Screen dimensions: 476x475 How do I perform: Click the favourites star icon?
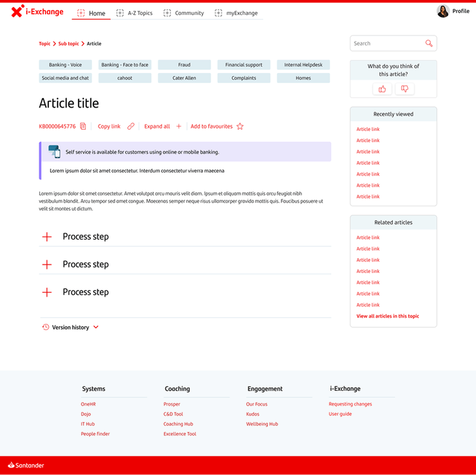(x=240, y=126)
